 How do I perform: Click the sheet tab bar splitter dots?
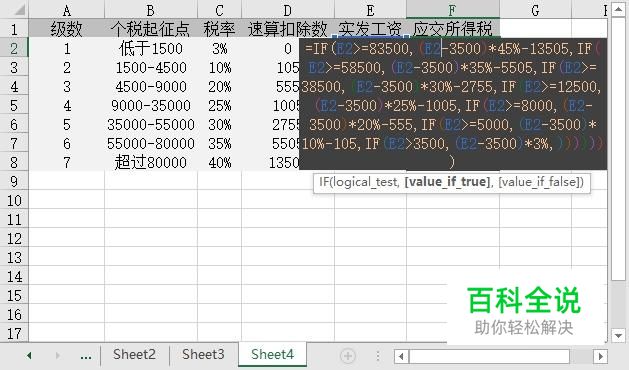pos(377,356)
